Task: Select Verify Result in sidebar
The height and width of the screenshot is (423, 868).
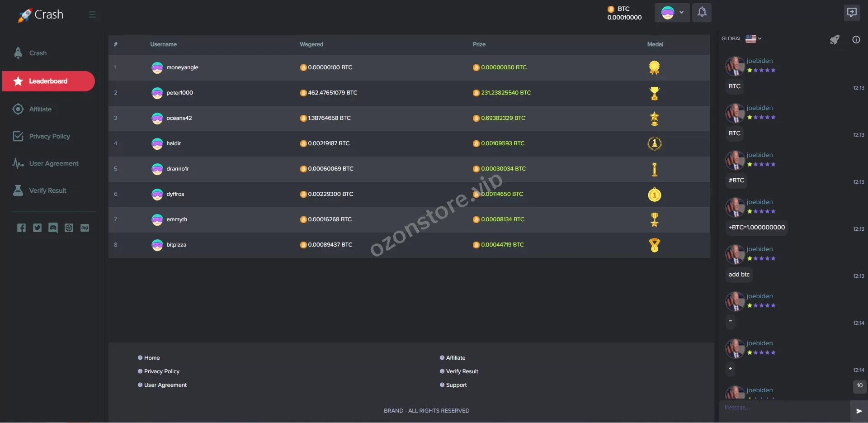Action: tap(47, 191)
